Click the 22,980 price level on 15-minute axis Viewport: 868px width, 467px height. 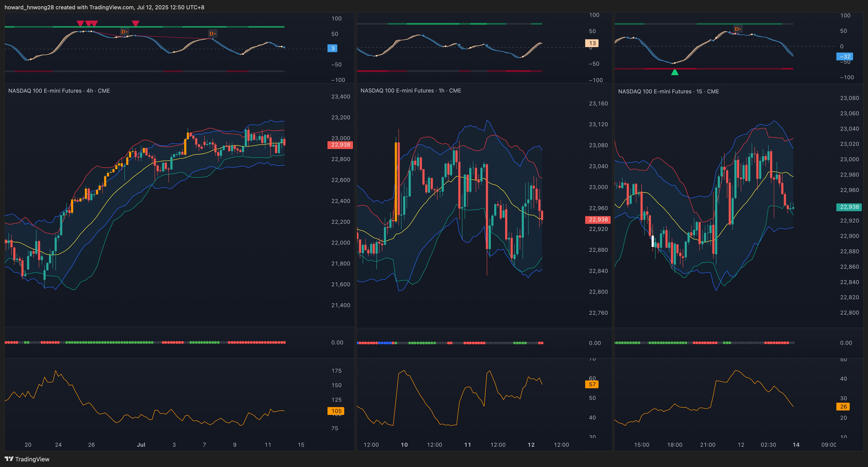(x=849, y=174)
